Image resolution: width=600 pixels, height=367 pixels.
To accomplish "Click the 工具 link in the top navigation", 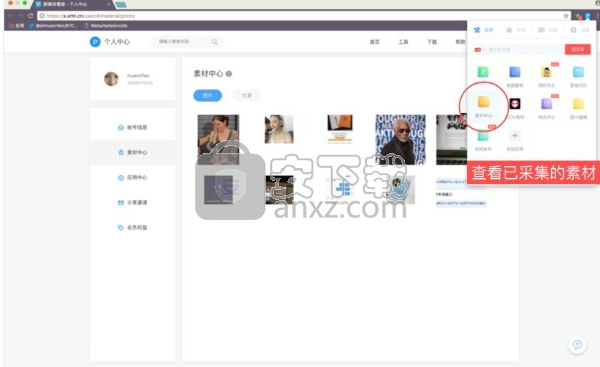I will (403, 42).
